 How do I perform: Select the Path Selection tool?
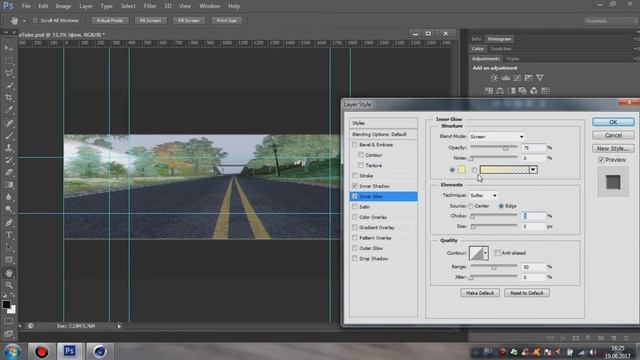(x=9, y=247)
